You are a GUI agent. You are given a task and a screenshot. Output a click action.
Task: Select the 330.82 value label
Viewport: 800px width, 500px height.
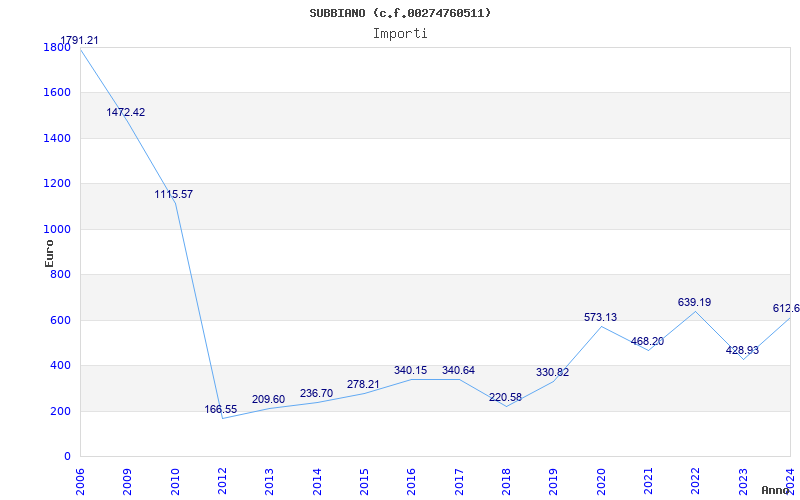click(553, 372)
